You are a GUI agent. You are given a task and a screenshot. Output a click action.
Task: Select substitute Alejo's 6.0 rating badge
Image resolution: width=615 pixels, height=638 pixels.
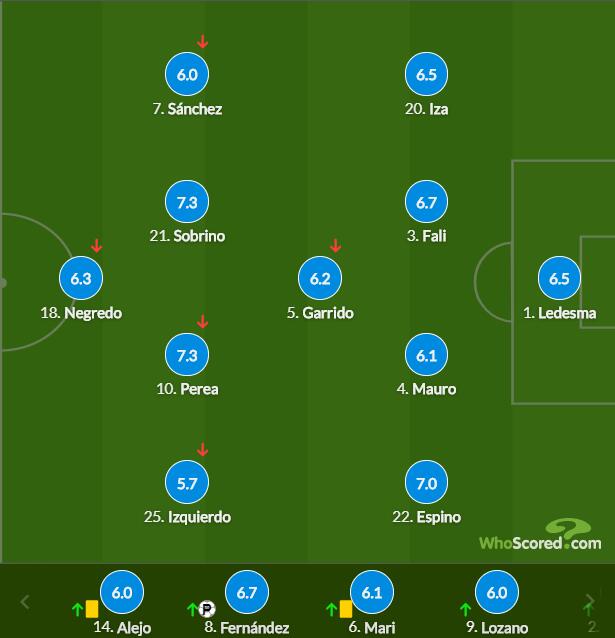pyautogui.click(x=122, y=593)
